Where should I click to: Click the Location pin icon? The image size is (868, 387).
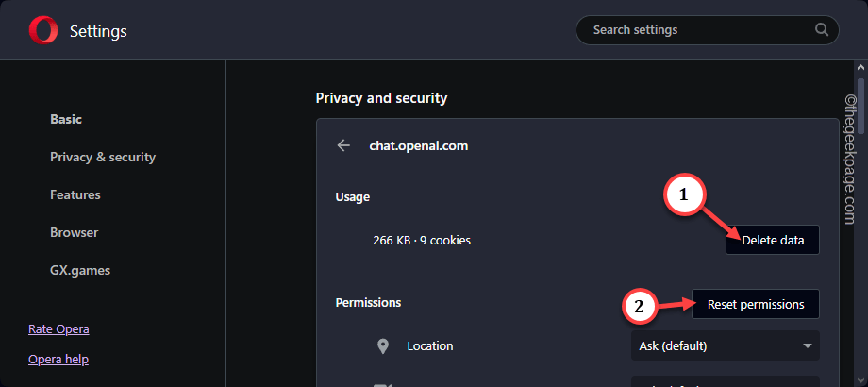382,346
